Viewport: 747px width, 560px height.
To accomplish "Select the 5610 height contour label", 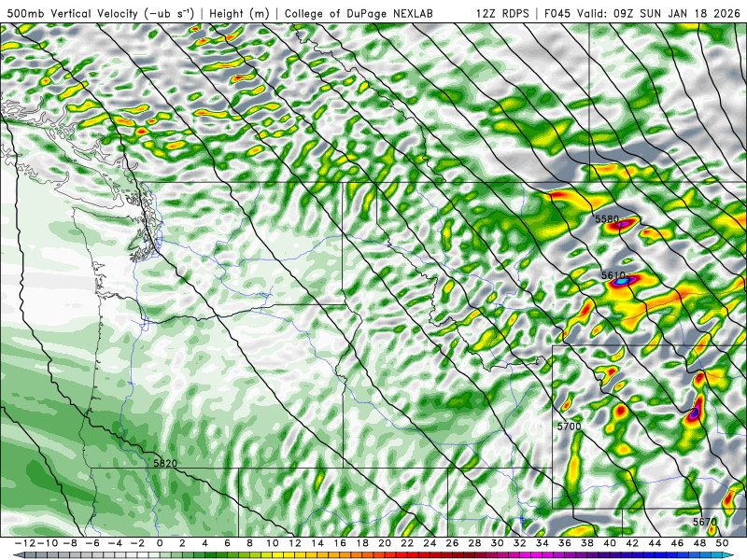I will [613, 275].
